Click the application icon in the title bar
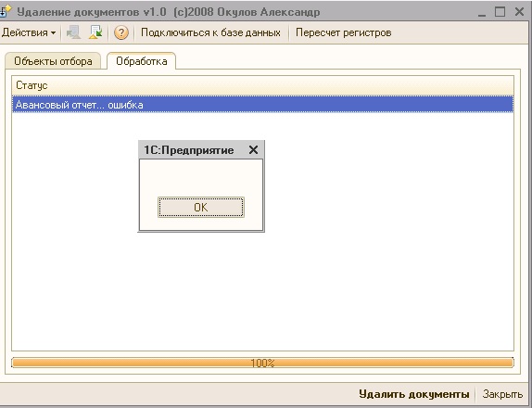Viewport: 532px width, 408px height. coord(5,11)
